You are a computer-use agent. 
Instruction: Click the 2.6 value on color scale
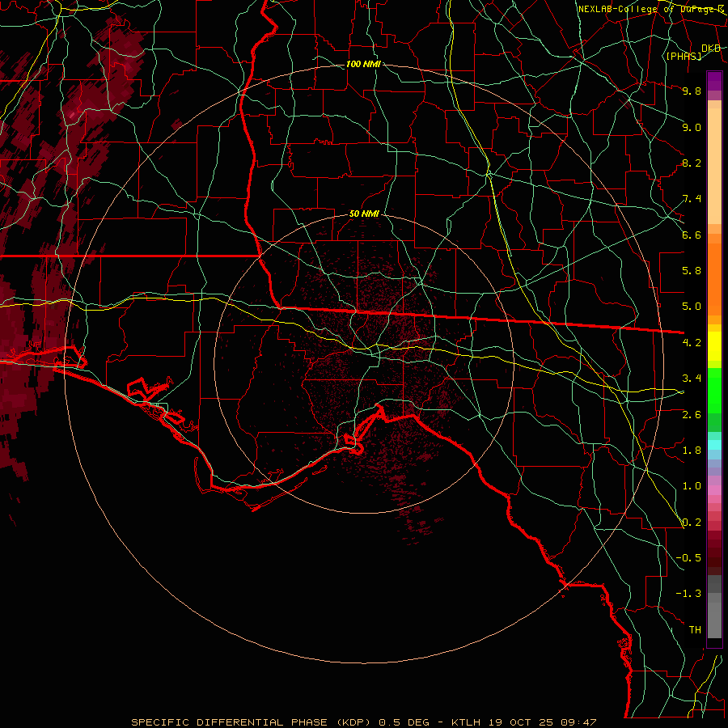(692, 415)
